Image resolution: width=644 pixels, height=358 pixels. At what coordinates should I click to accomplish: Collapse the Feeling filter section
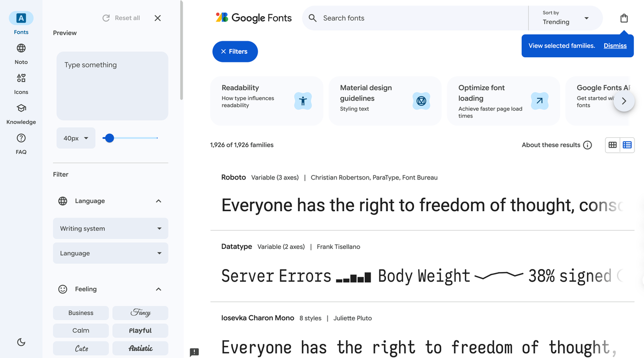point(158,289)
